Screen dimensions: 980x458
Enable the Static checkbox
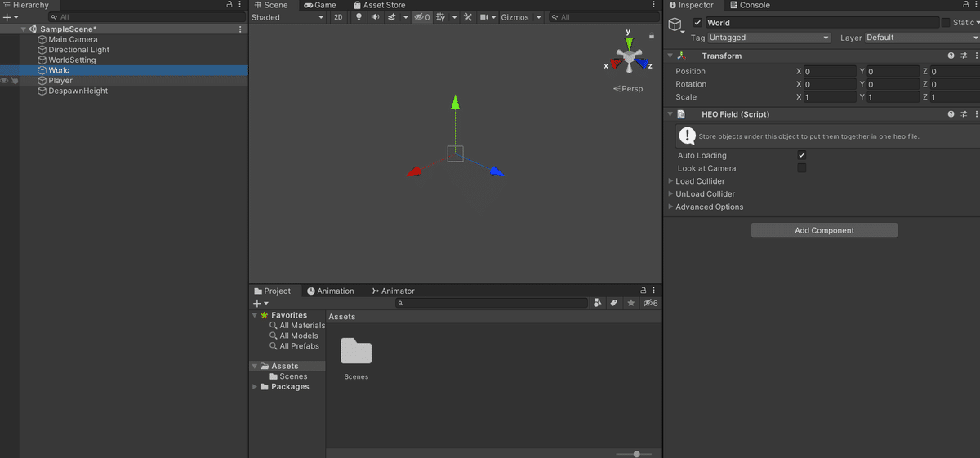[946, 23]
